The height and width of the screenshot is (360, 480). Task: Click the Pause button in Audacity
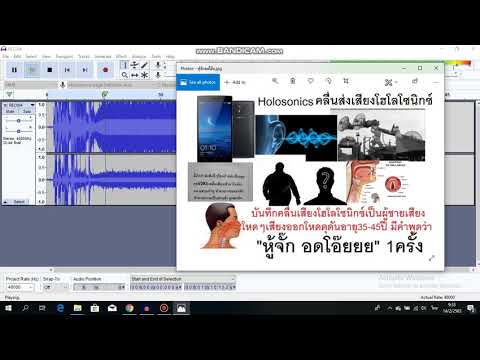coord(14,70)
